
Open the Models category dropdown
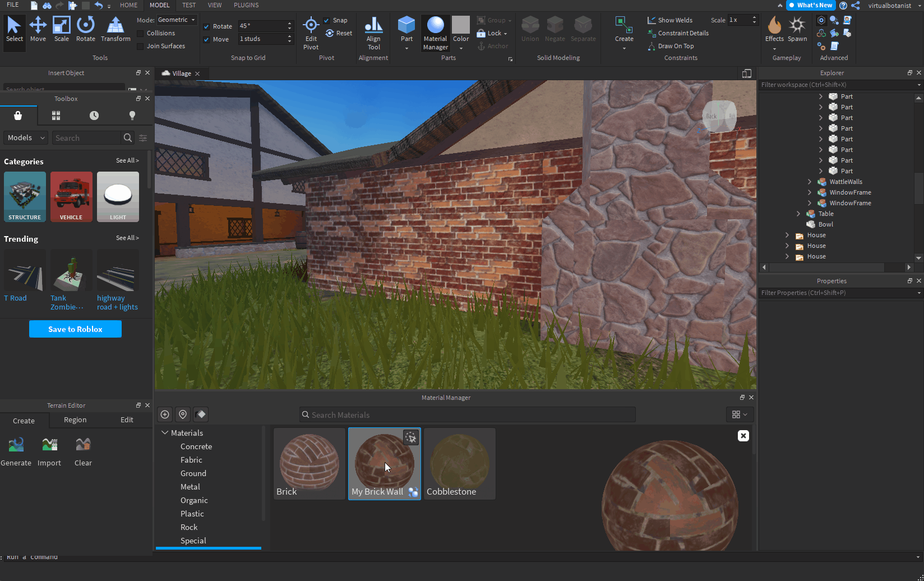tap(26, 138)
